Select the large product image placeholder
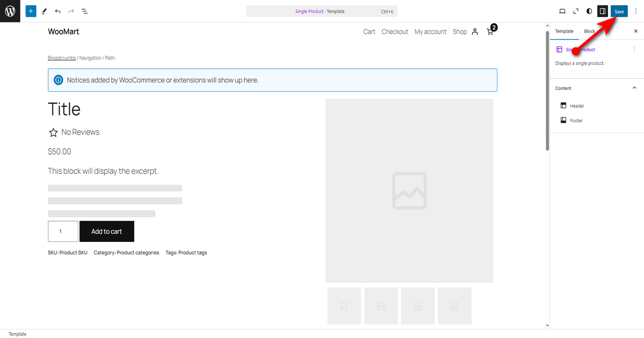 tap(409, 190)
